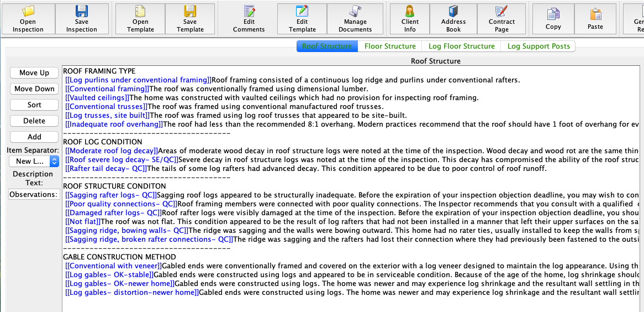Open the Item Separator dropdown

pyautogui.click(x=34, y=162)
